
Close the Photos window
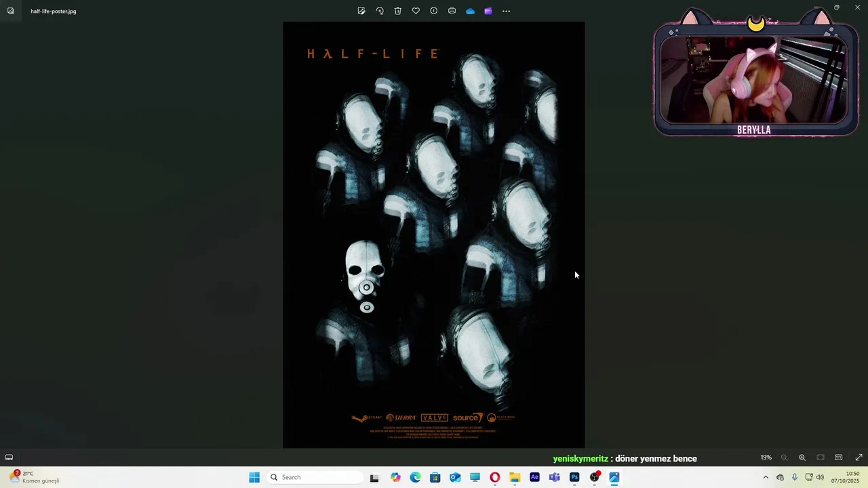(x=857, y=7)
